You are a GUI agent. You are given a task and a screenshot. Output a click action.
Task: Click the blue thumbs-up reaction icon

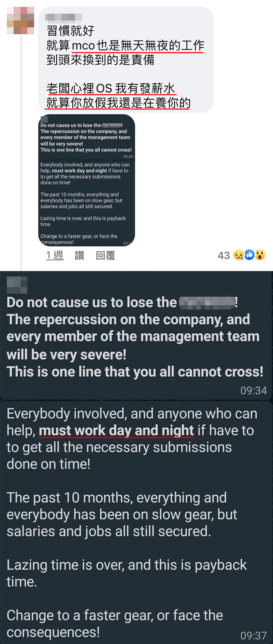[249, 255]
